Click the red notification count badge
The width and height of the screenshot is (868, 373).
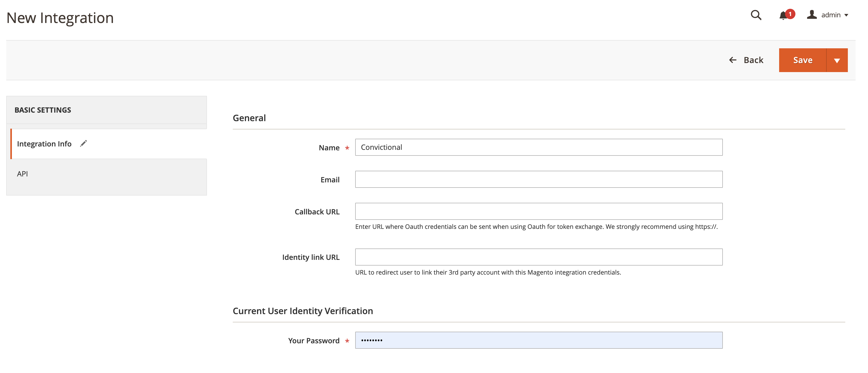(790, 14)
